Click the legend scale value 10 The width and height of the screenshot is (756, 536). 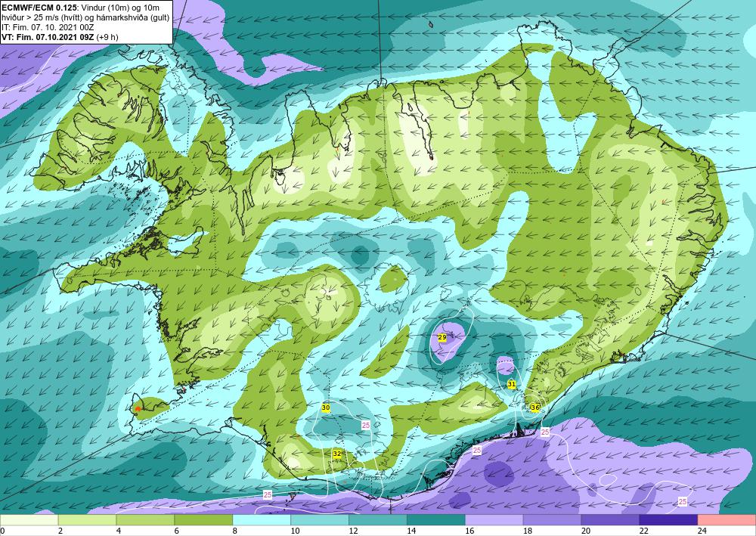coord(295,531)
